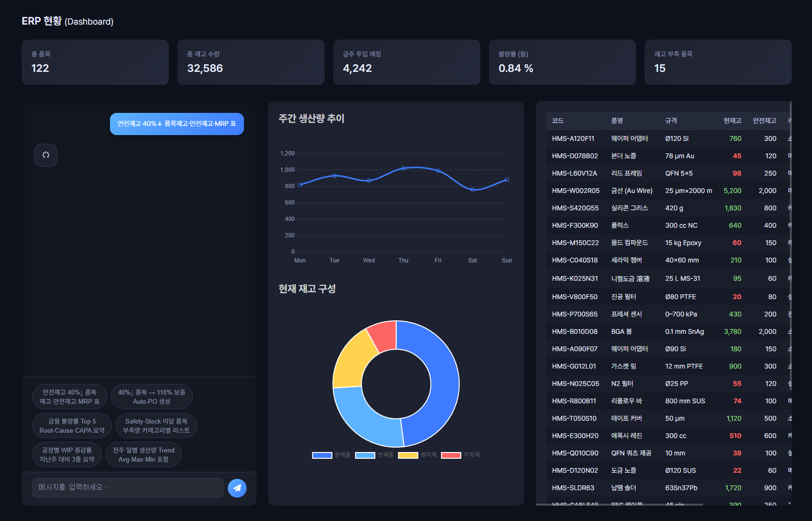Click the 니켈도금 溶液 product name
The height and width of the screenshot is (521, 812).
tap(631, 278)
